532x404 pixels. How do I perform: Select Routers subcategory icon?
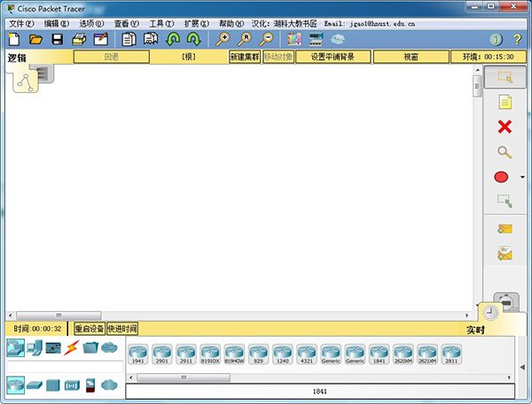[x=16, y=385]
